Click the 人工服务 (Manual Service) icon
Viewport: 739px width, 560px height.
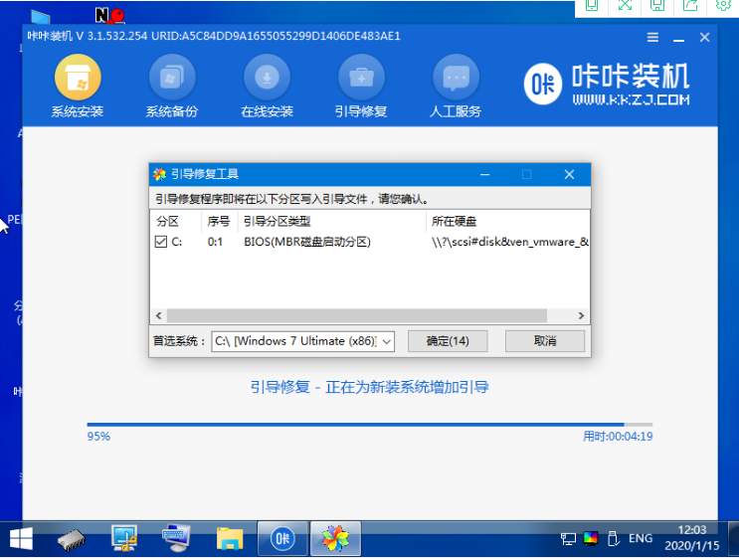tap(457, 85)
